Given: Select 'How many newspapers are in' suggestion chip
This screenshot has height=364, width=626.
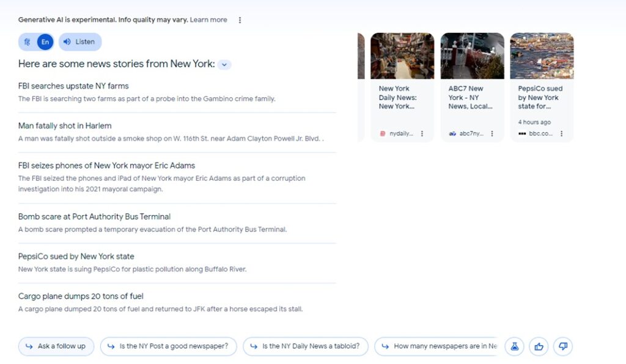Looking at the screenshot, I should [436, 346].
